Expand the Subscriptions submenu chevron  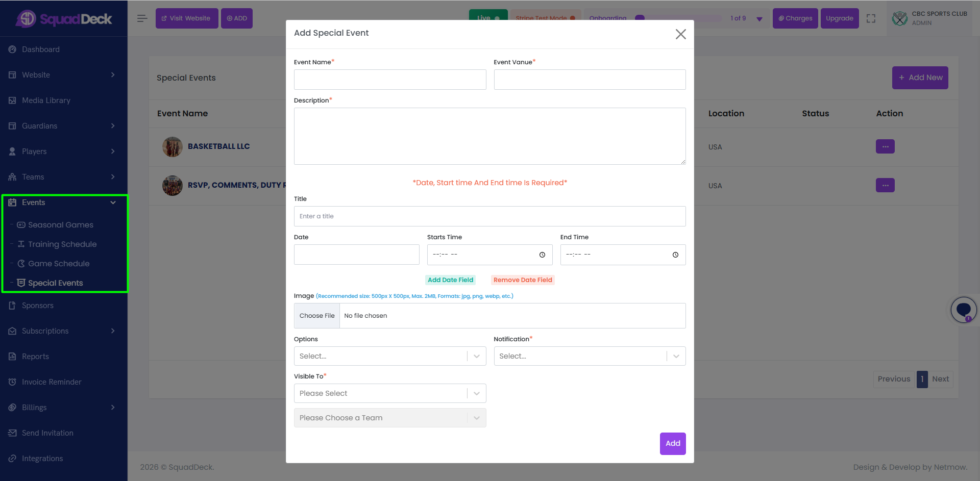113,331
